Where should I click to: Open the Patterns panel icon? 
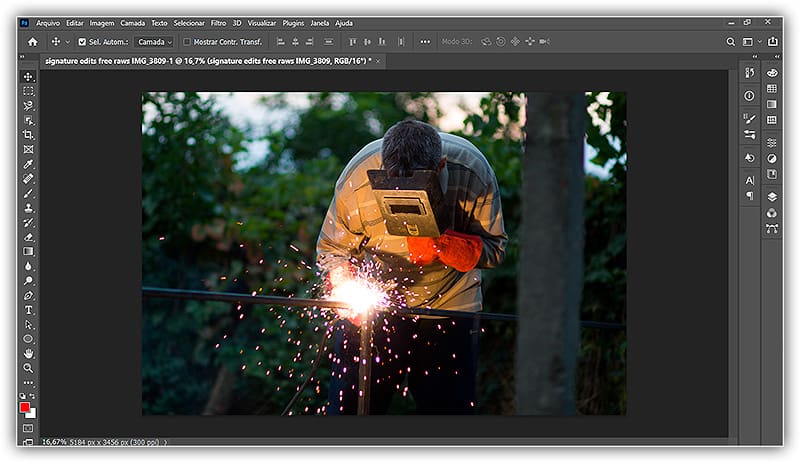[x=772, y=120]
